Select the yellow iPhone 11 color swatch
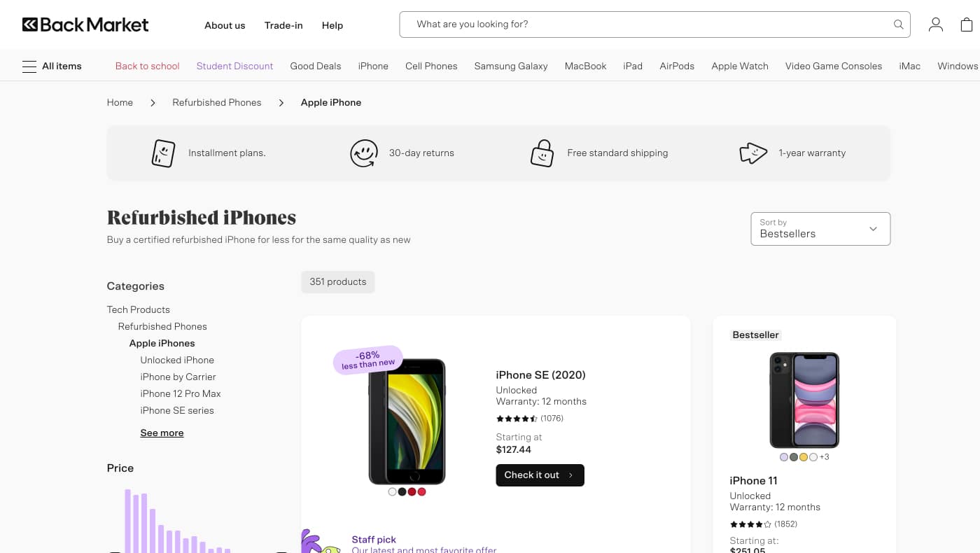The image size is (980, 553). (804, 457)
